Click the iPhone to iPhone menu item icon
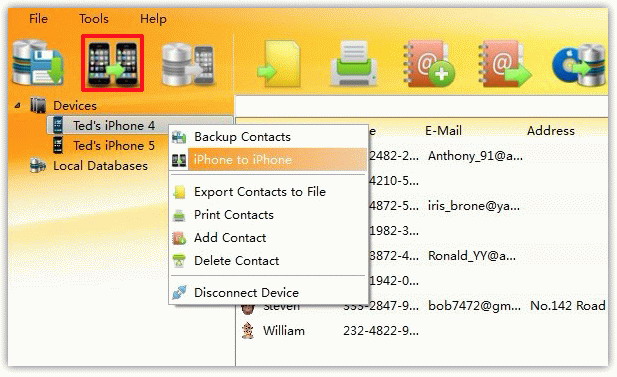The width and height of the screenshot is (617, 377). (179, 160)
